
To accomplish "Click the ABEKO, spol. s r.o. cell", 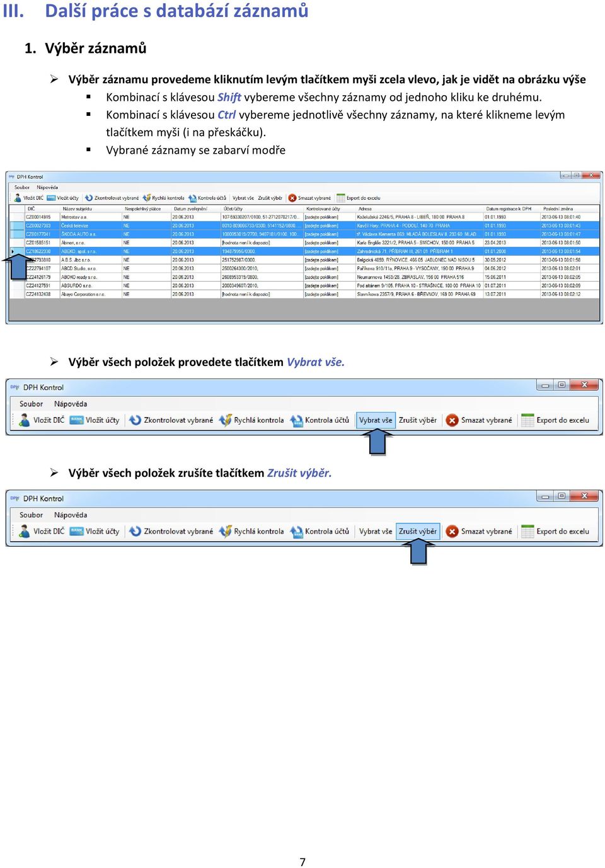I will (x=91, y=251).
